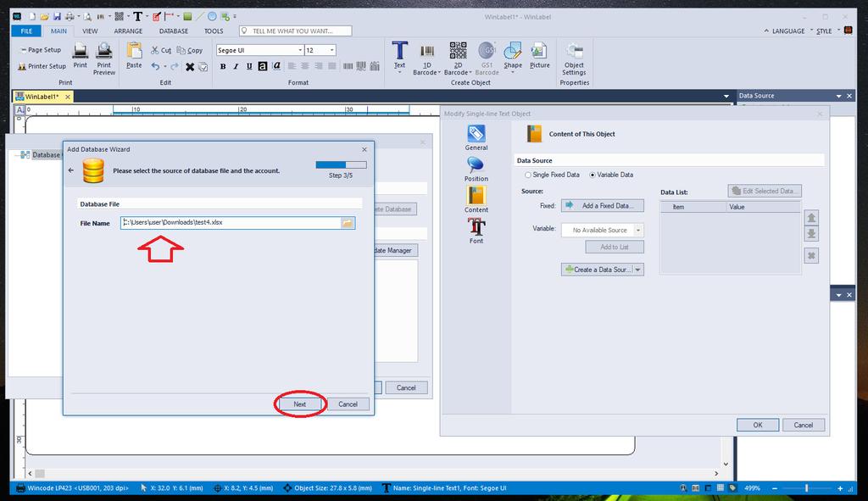Toggle Italic formatting in Format group
The height and width of the screenshot is (501, 868).
tap(236, 66)
